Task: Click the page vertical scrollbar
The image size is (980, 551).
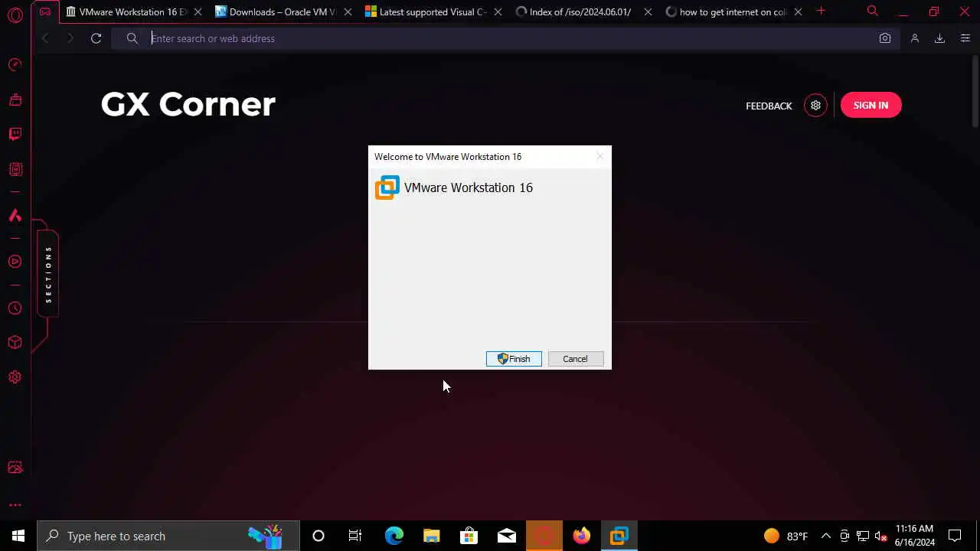Action: 975,92
